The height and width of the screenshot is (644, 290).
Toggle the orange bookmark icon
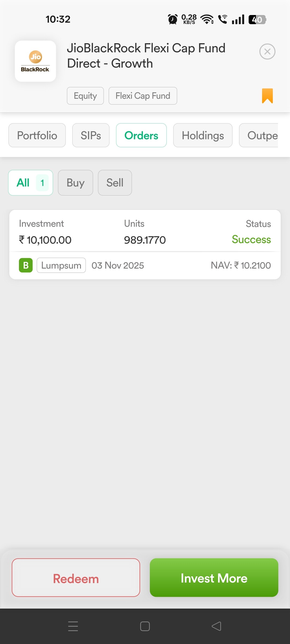(x=267, y=96)
